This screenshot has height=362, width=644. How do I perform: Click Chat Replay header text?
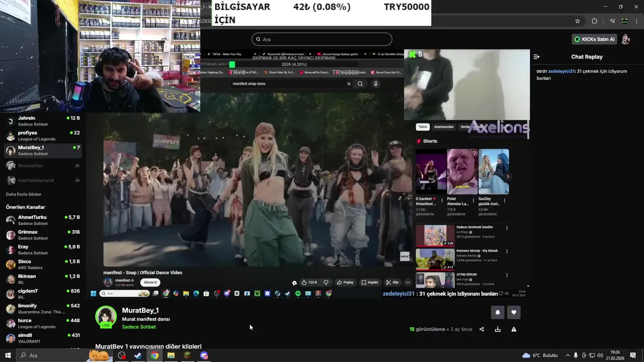(x=587, y=57)
